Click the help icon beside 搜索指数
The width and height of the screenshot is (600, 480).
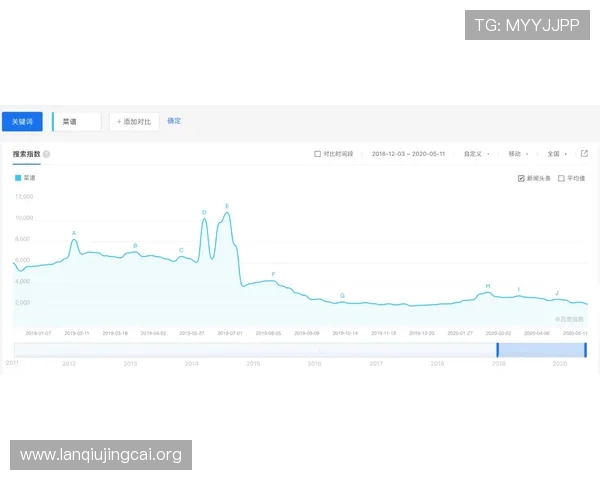[x=46, y=154]
